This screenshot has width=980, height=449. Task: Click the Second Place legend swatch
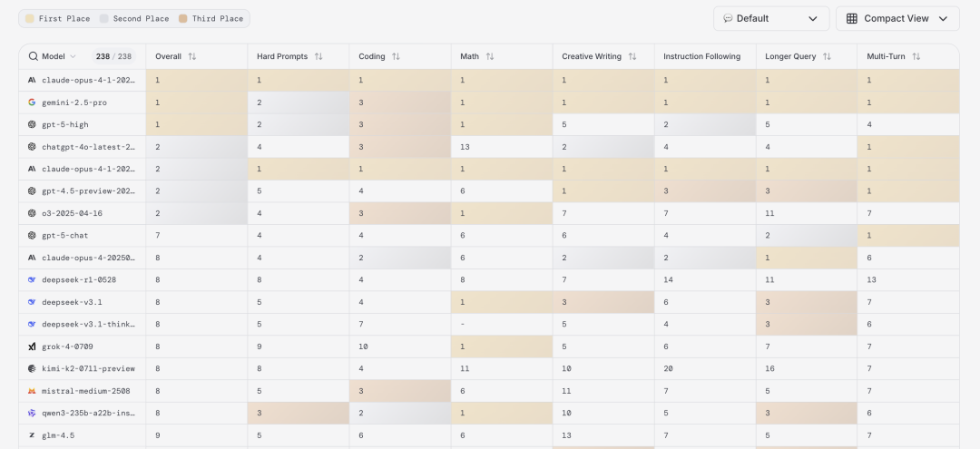(x=104, y=18)
